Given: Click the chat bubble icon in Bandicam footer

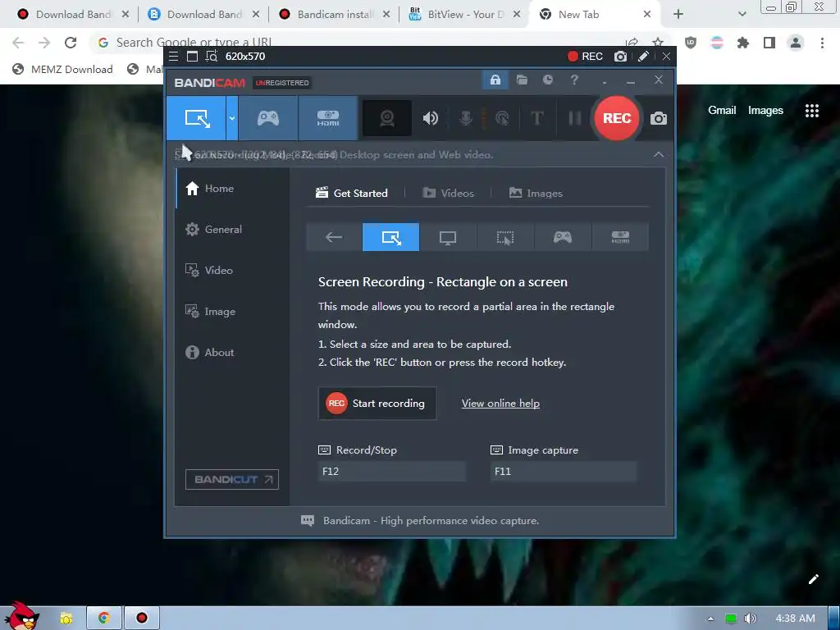Looking at the screenshot, I should pos(308,521).
